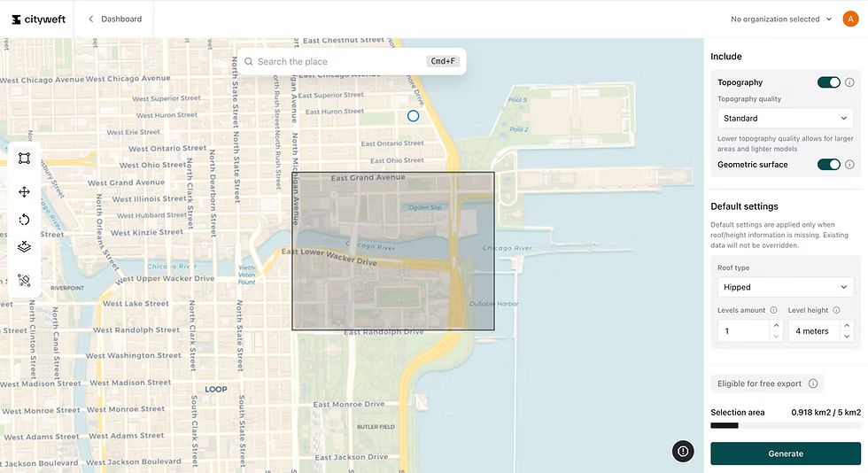Screen dimensions: 868x473
Task: Click the layers removal tool icon
Action: [24, 248]
